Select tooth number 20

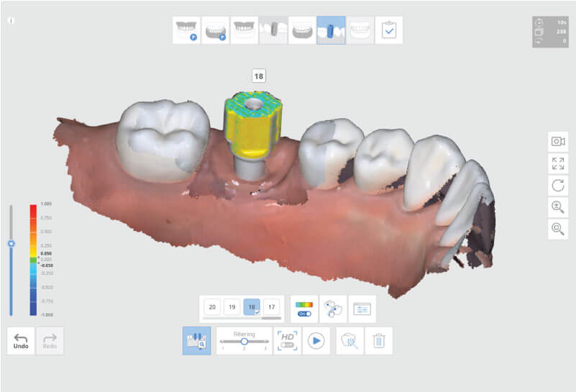tap(212, 306)
